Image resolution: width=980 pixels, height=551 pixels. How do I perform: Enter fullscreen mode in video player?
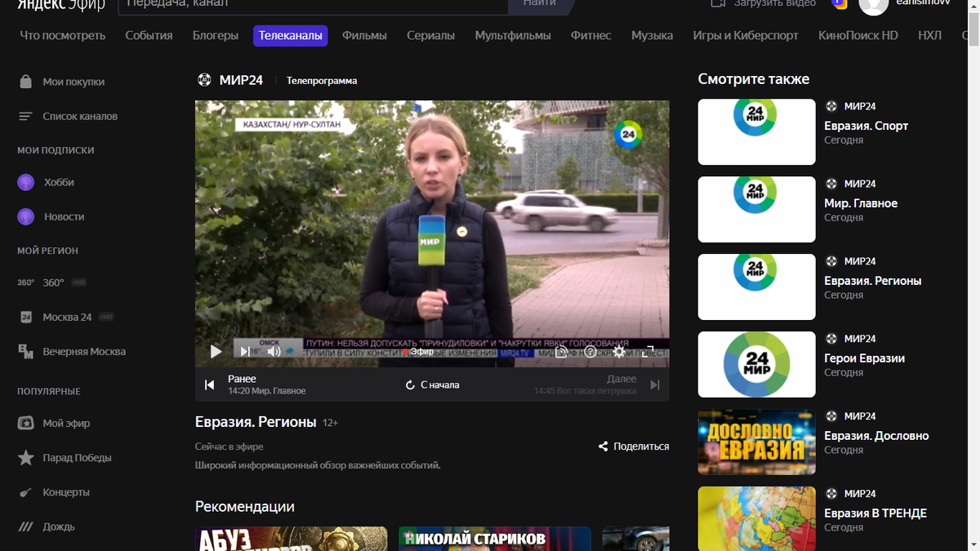pos(648,352)
